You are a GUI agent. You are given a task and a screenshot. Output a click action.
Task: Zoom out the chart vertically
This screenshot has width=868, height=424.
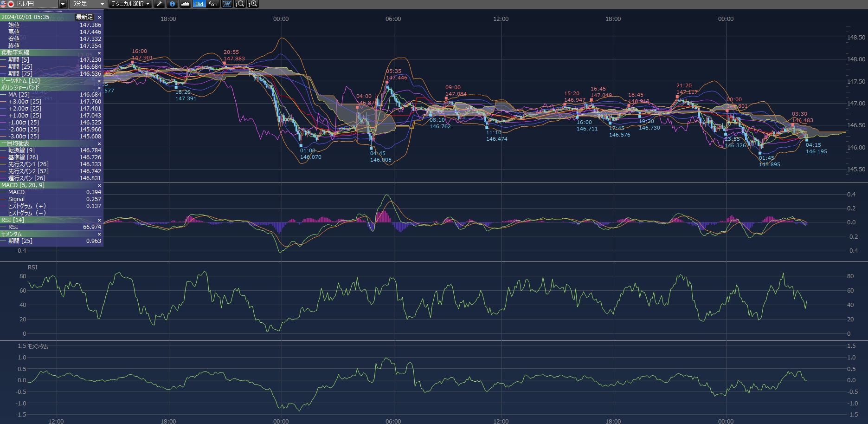pos(240,4)
